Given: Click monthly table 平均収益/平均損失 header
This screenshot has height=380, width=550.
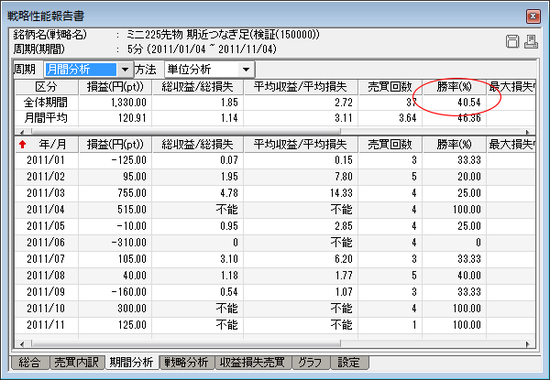Looking at the screenshot, I should point(300,144).
